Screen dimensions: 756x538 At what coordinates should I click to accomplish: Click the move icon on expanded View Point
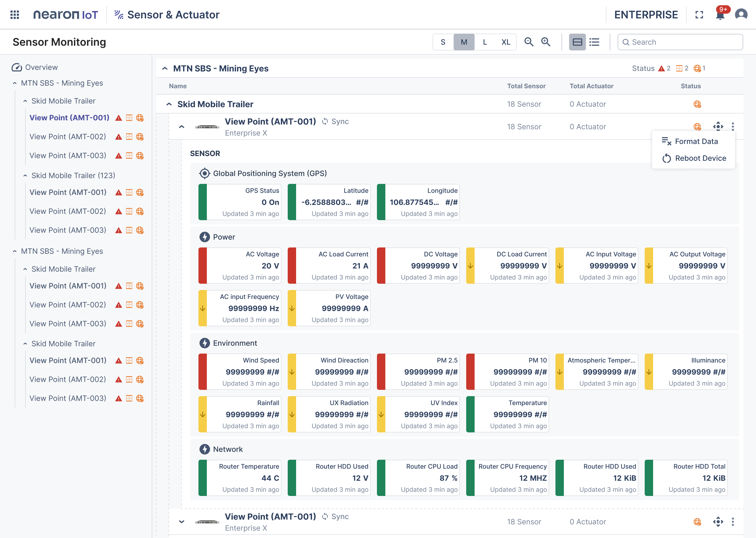click(x=718, y=127)
